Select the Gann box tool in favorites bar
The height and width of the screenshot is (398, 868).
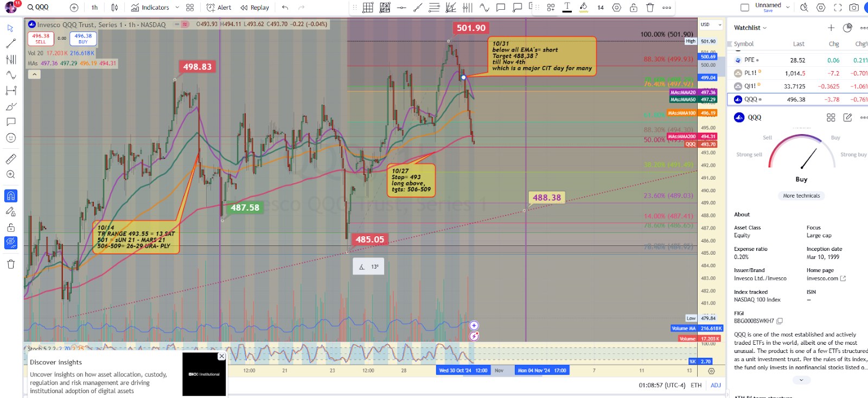point(368,8)
